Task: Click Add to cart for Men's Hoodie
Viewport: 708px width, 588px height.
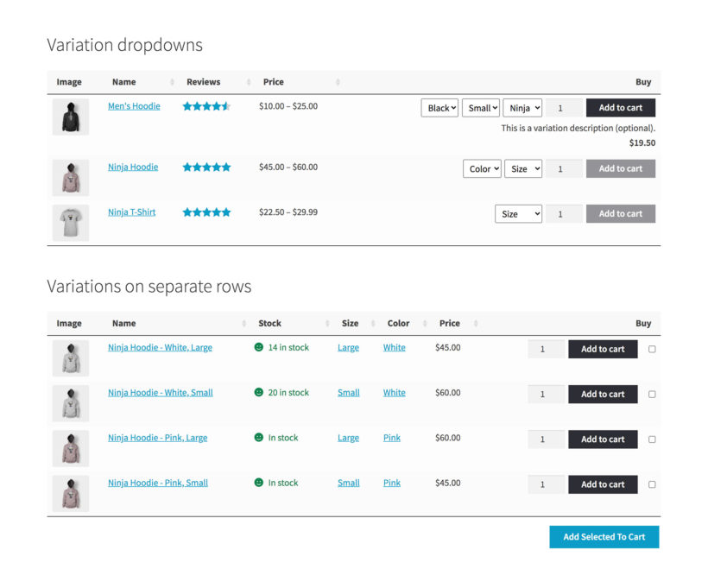Action: [620, 107]
